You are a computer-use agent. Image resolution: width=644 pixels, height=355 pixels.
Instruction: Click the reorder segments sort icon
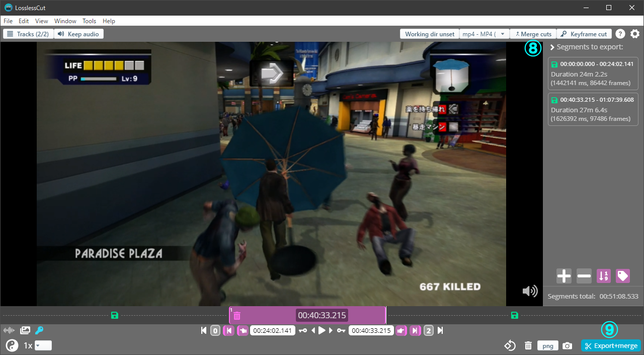pyautogui.click(x=603, y=275)
